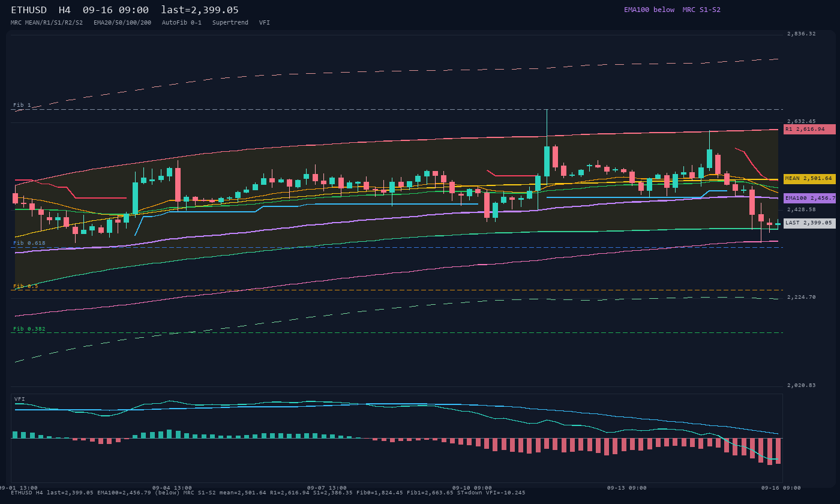Click the 2,428.58 price axis label
The width and height of the screenshot is (840, 504).
coord(802,209)
